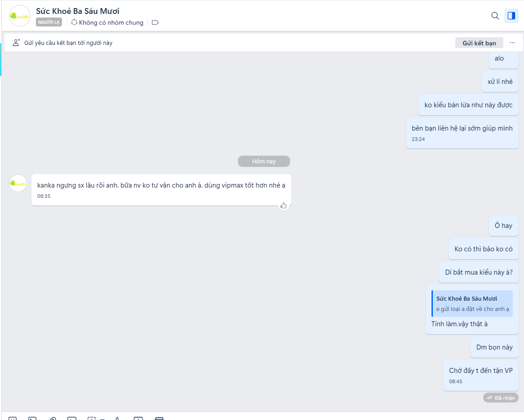
Task: Click the paperclip attach file icon
Action: pos(53,418)
